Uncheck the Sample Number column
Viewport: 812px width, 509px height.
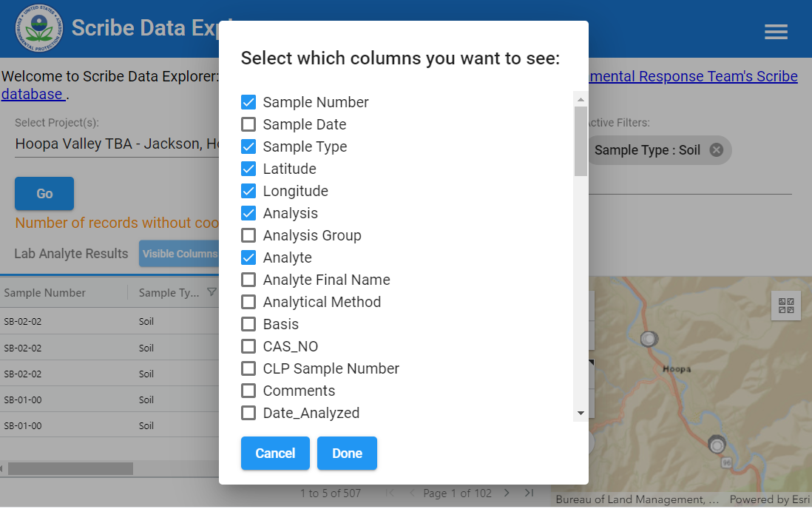coord(248,102)
